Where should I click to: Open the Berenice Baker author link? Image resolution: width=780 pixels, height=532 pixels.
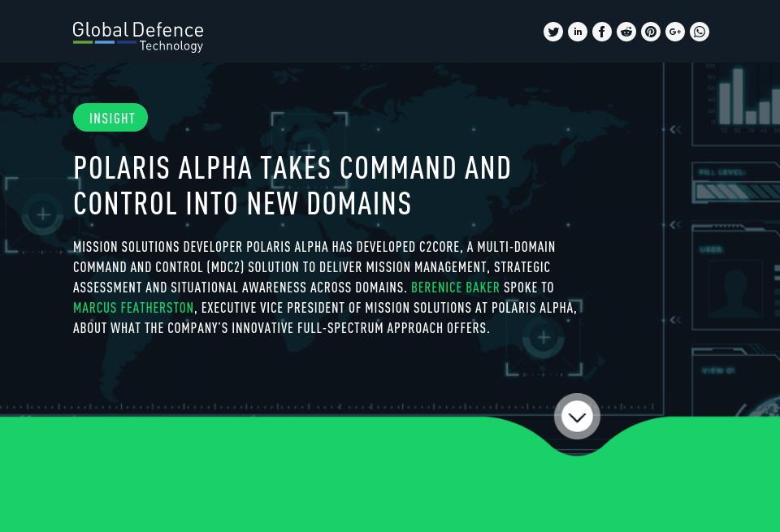pos(455,287)
